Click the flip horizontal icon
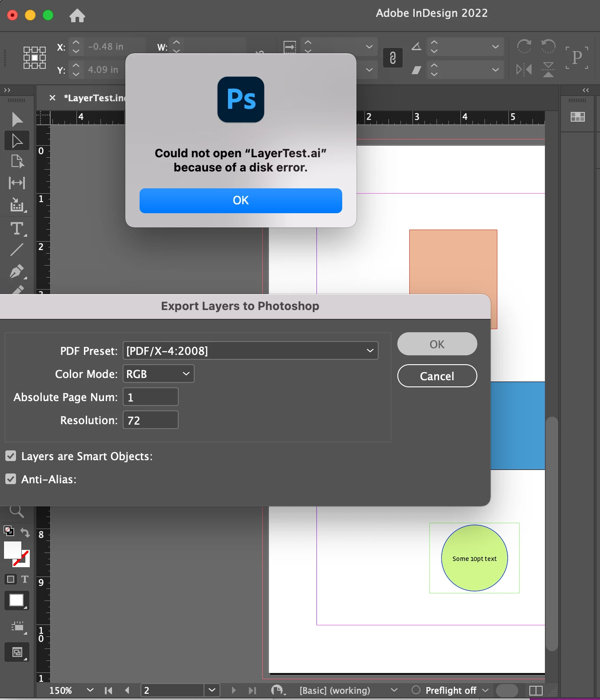Viewport: 600px width, 700px height. 524,69
